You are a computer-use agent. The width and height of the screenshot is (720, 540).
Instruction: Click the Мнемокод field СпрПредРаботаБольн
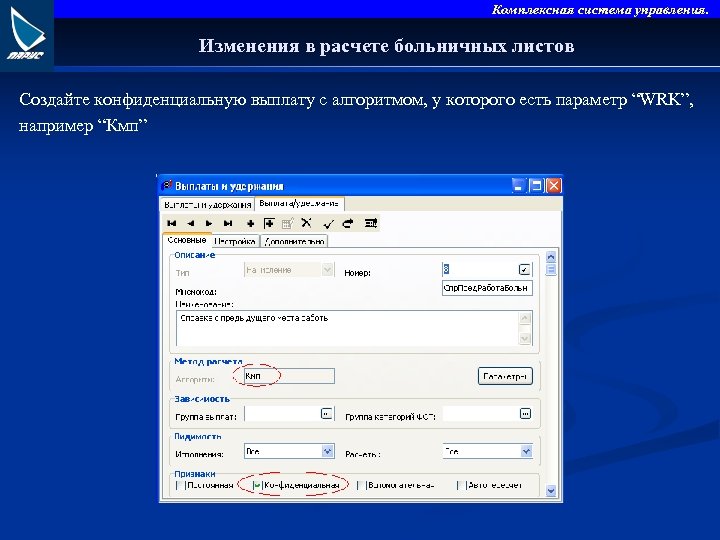coord(487,288)
